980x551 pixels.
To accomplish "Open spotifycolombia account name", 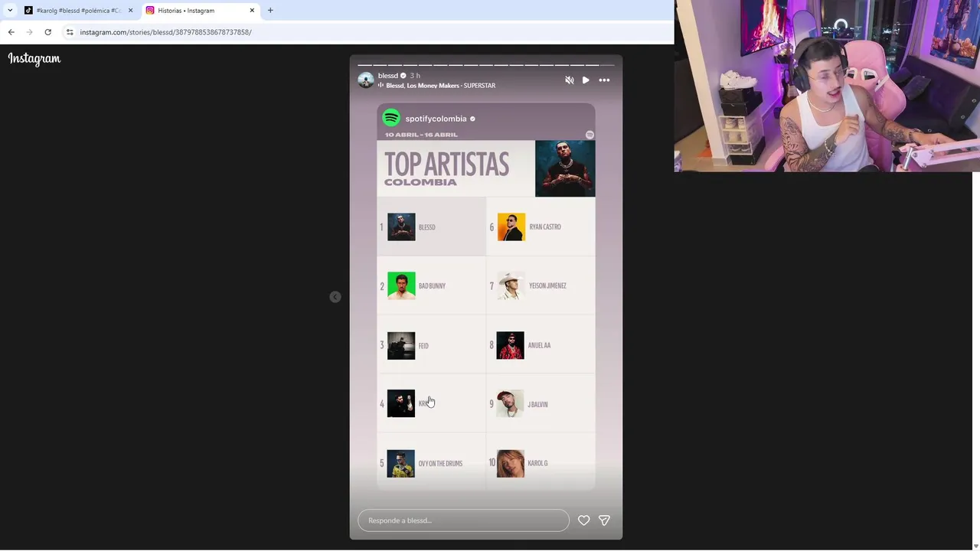I will pyautogui.click(x=436, y=119).
